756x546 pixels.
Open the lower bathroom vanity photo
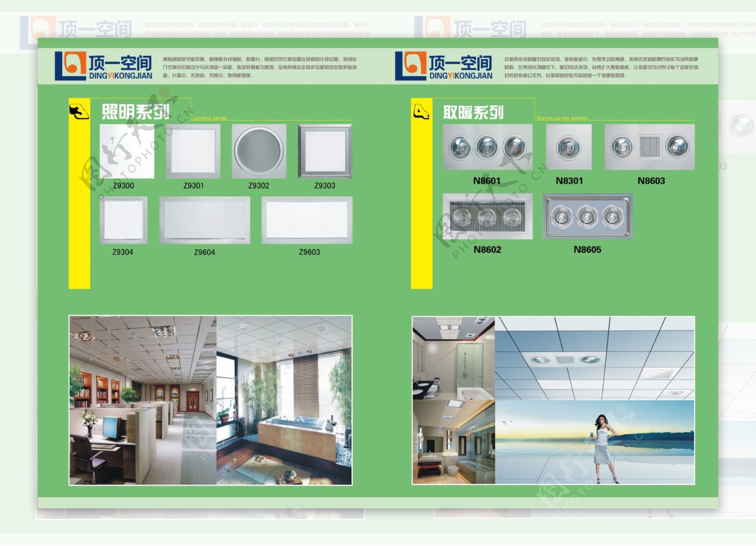tap(454, 442)
